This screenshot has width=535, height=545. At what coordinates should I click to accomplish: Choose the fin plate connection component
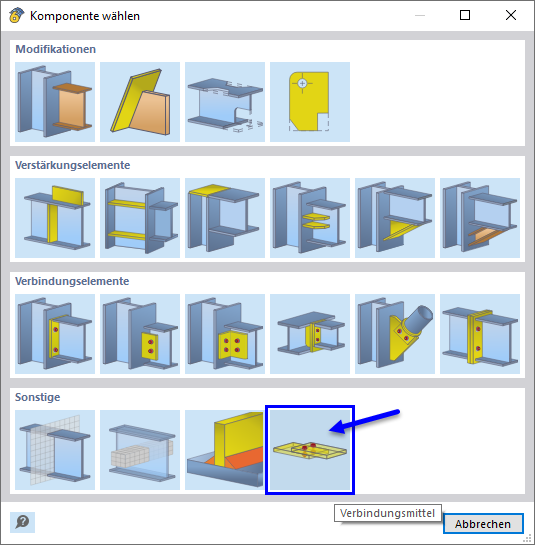pyautogui.click(x=140, y=334)
